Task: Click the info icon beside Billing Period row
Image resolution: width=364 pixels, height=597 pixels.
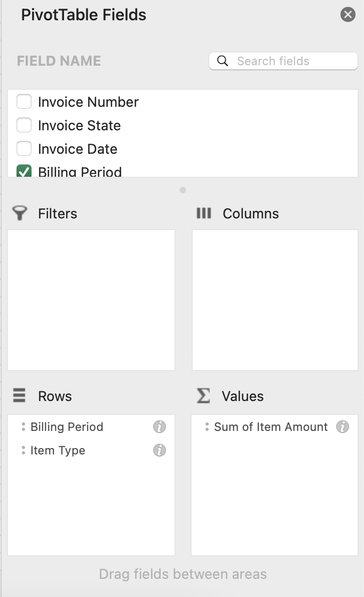Action: [160, 427]
